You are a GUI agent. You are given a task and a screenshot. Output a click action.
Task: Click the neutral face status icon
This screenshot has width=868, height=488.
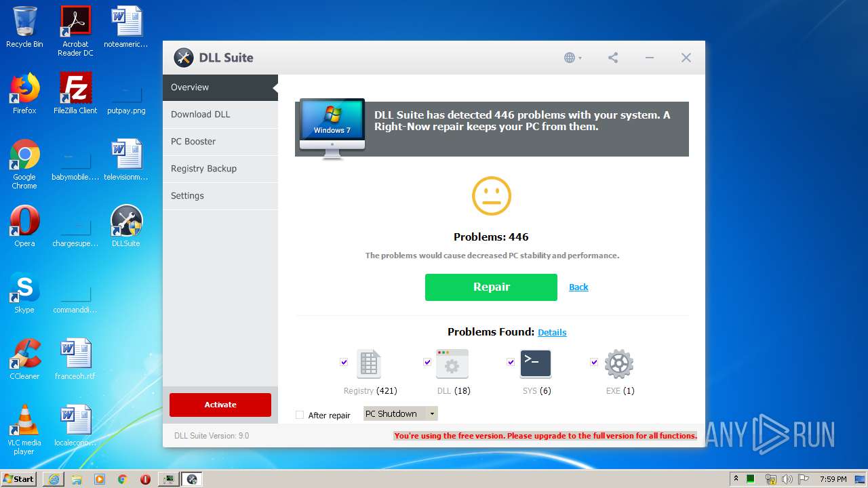492,196
